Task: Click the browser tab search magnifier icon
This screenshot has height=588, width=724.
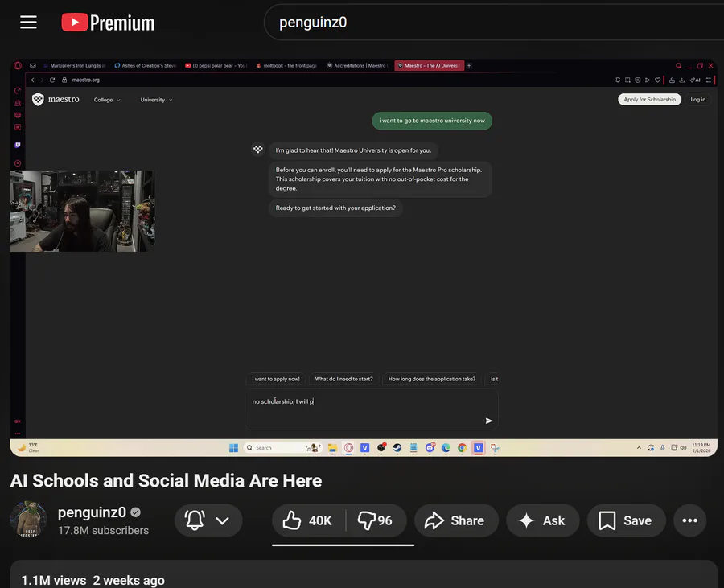Action: pyautogui.click(x=678, y=65)
